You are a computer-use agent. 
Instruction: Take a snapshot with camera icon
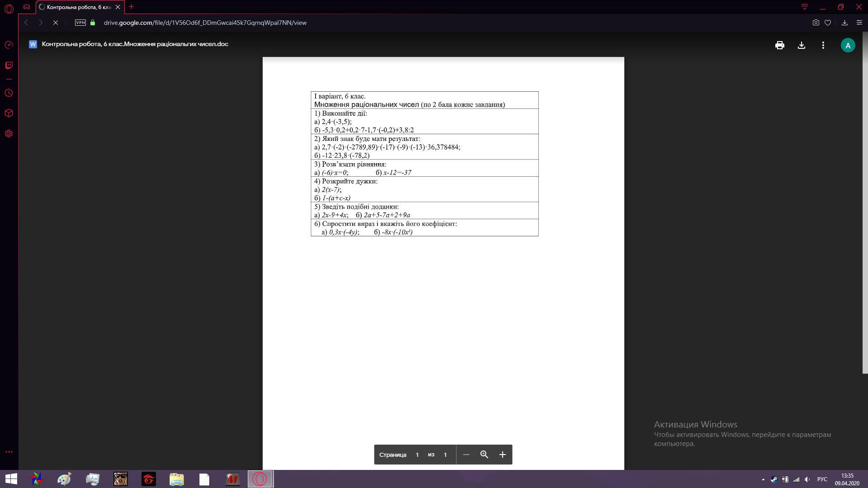[x=816, y=23]
